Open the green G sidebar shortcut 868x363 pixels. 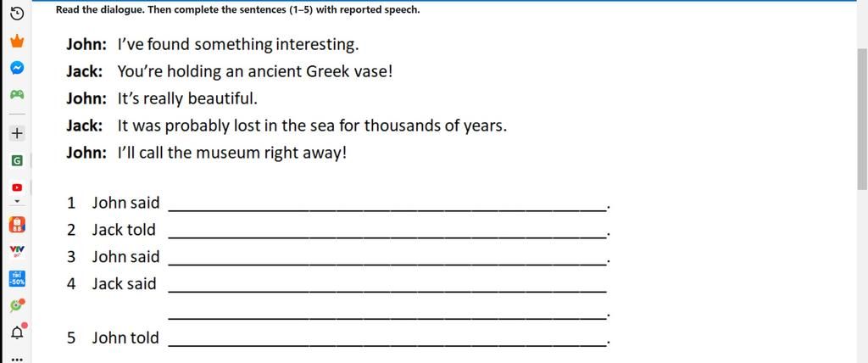(18, 160)
